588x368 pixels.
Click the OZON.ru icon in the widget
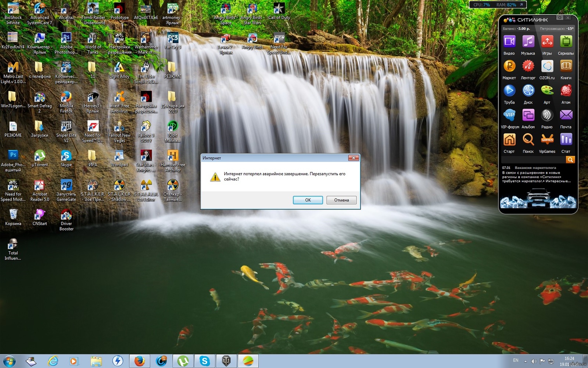tap(547, 66)
